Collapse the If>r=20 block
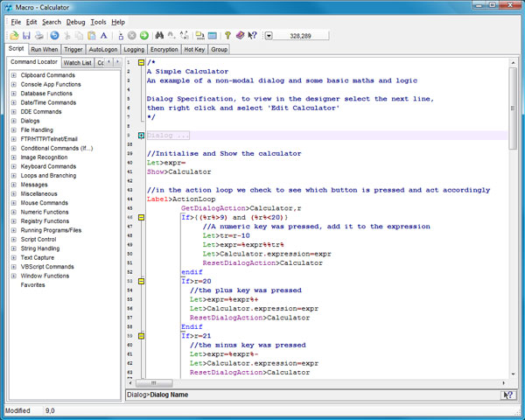The image size is (525, 420). click(141, 282)
